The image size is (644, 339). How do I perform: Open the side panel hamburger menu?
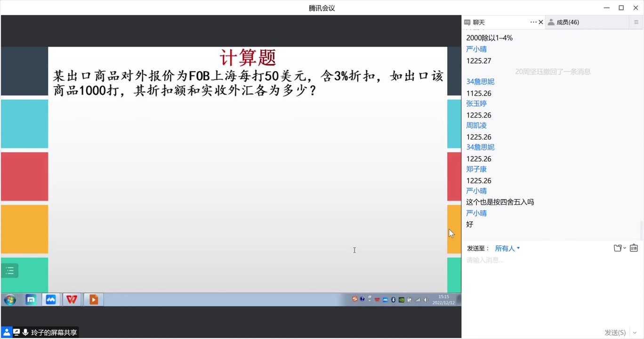coord(636,22)
